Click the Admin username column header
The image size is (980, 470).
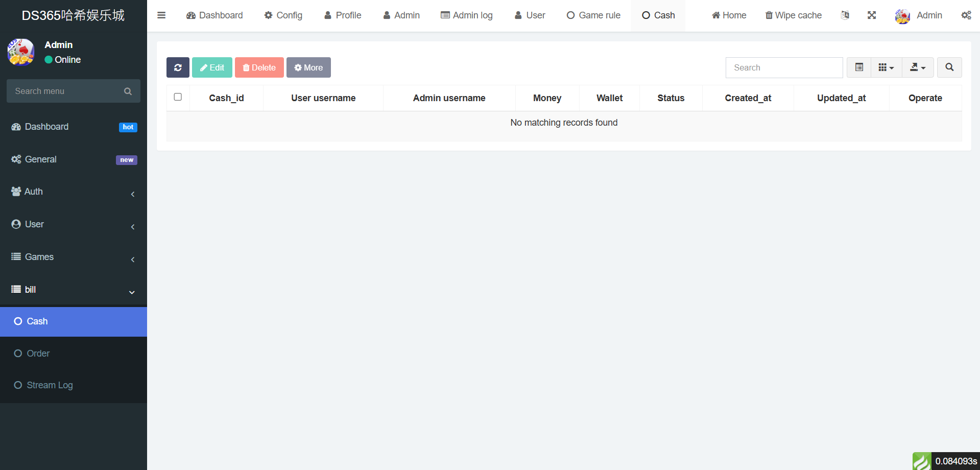pyautogui.click(x=449, y=98)
